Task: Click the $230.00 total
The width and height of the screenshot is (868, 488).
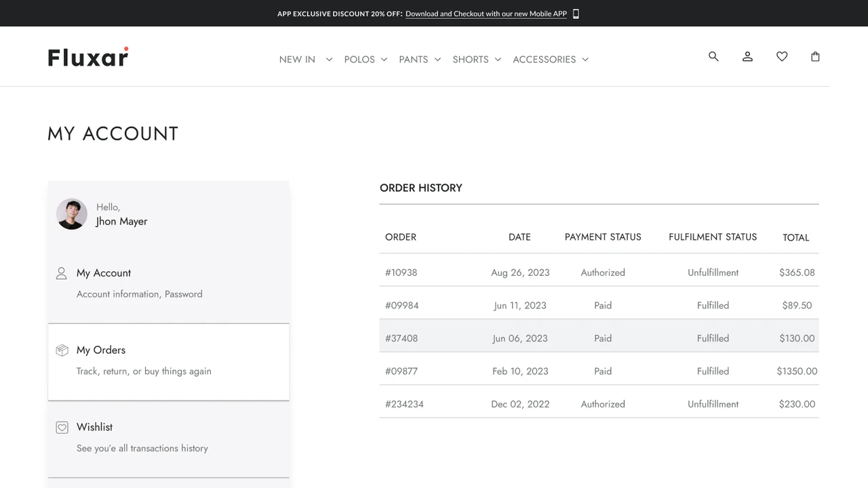Action: [797, 404]
